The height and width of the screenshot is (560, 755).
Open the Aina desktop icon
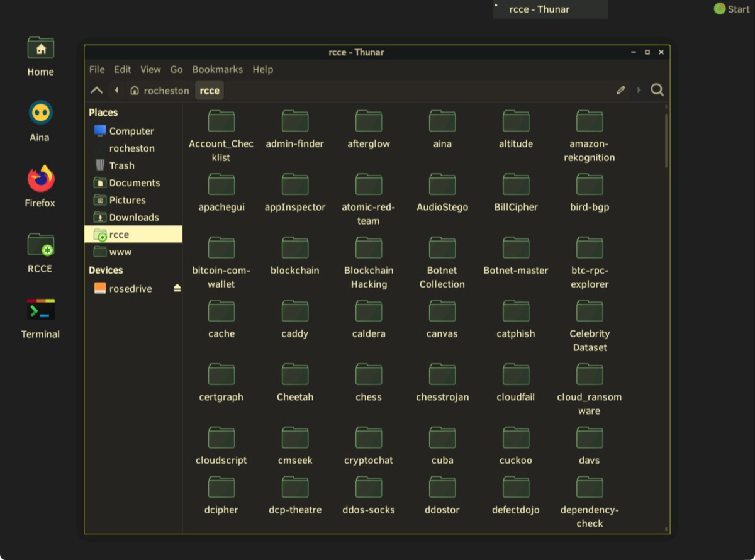[40, 114]
